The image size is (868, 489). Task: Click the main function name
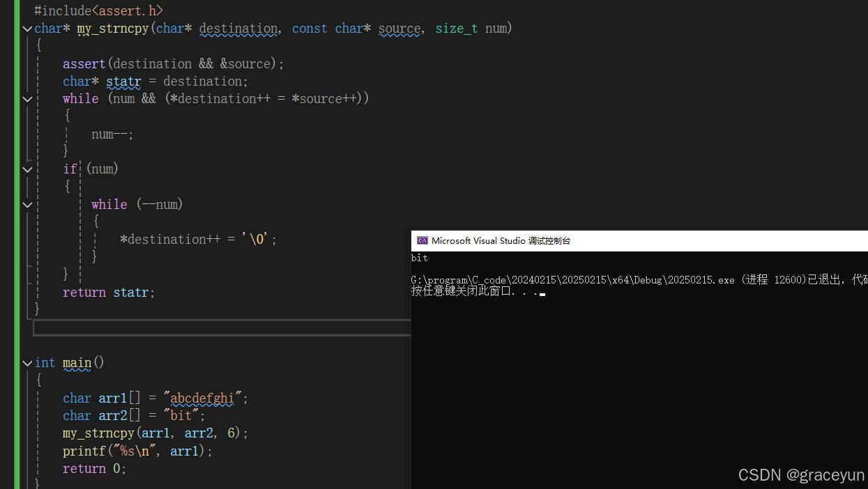pos(77,363)
